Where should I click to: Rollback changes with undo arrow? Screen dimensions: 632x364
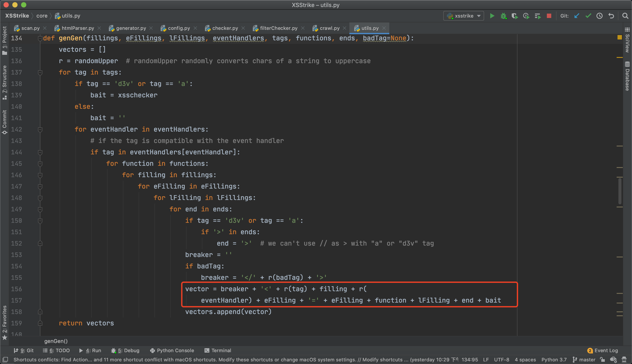click(x=611, y=16)
